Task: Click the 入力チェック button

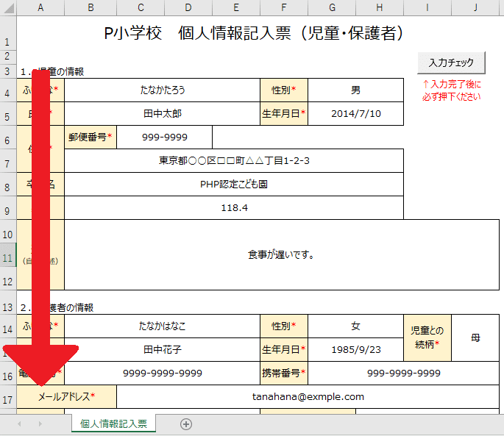Action: click(451, 62)
